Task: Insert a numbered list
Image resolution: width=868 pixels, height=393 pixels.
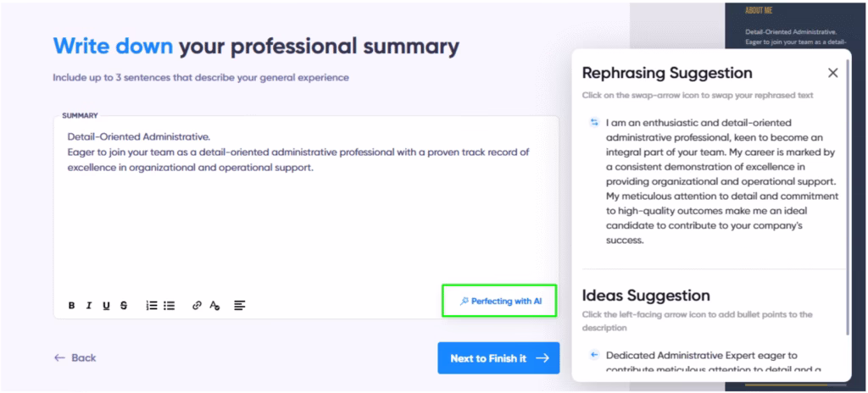Action: (x=152, y=305)
